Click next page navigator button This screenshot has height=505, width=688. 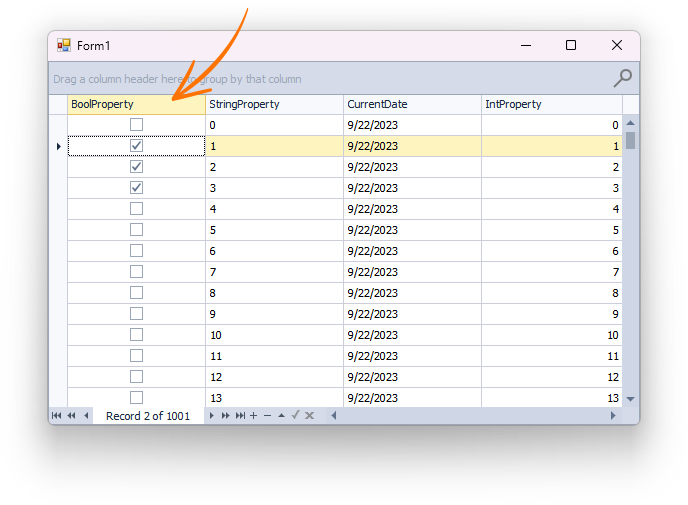pos(226,415)
